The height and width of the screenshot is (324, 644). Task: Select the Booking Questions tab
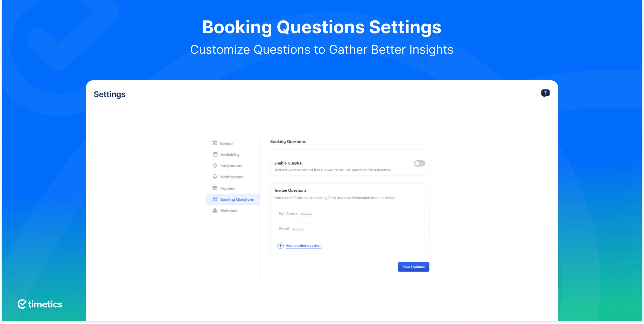point(233,199)
